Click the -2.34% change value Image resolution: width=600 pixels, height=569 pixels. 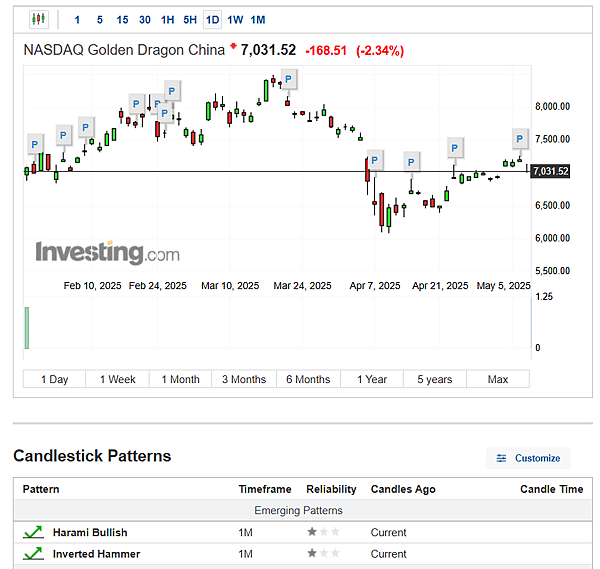380,51
